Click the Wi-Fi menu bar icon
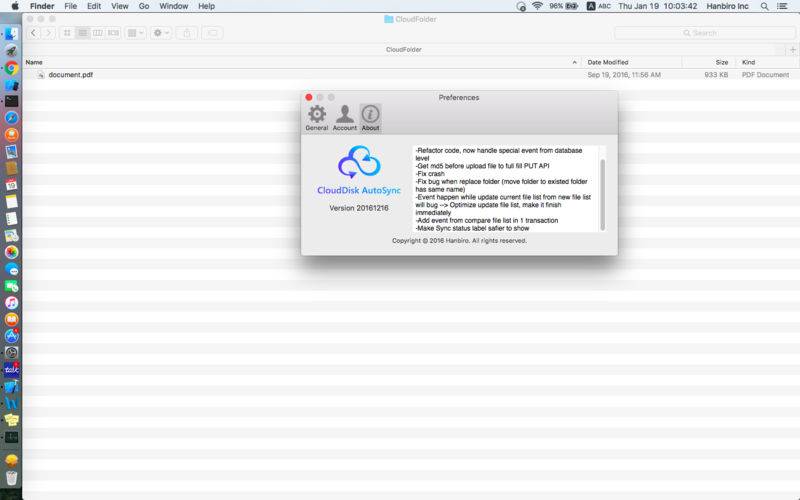 click(537, 6)
